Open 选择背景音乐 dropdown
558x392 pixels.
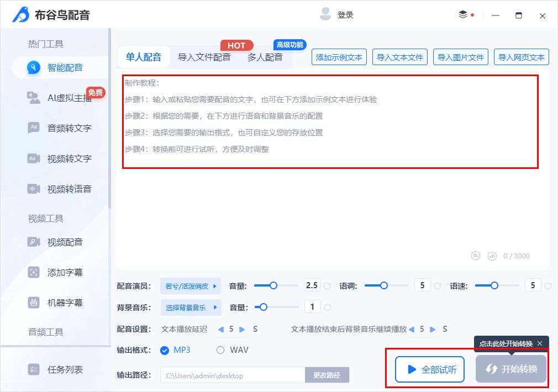tap(191, 308)
